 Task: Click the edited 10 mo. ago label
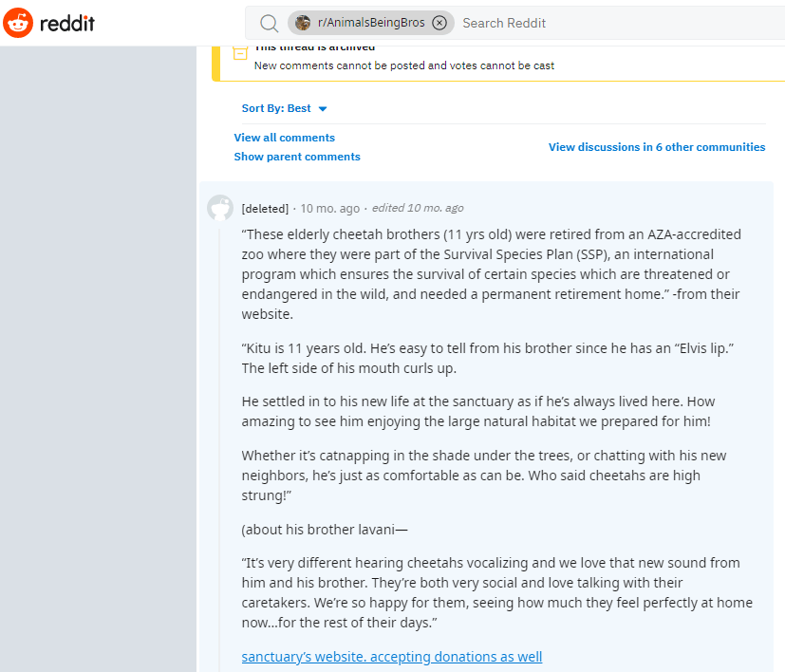click(418, 208)
